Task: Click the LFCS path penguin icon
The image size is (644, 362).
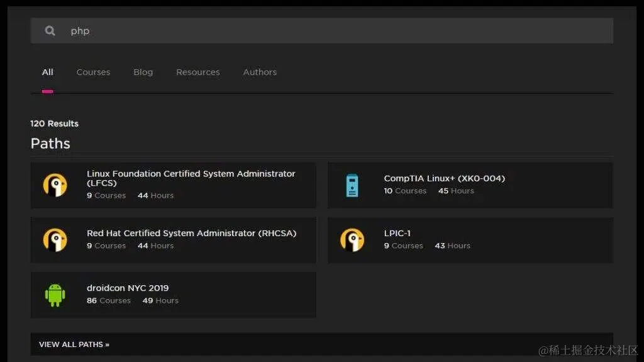Action: point(55,185)
